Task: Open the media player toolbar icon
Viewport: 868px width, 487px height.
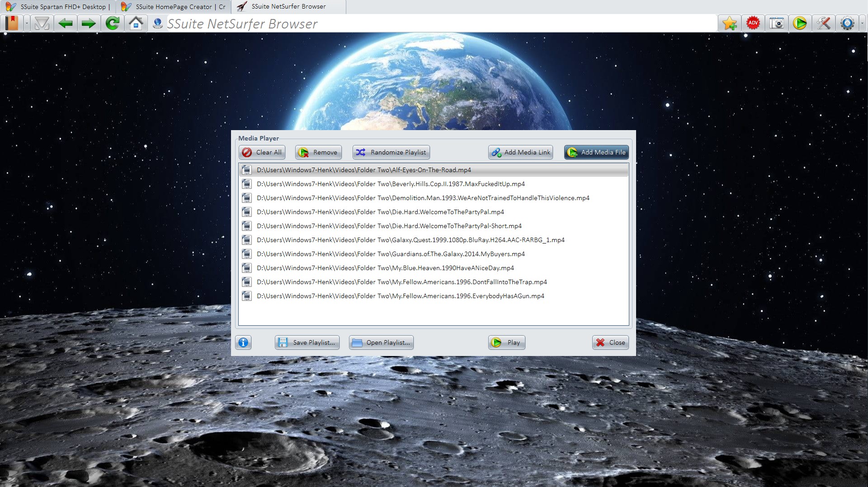Action: pyautogui.click(x=800, y=23)
